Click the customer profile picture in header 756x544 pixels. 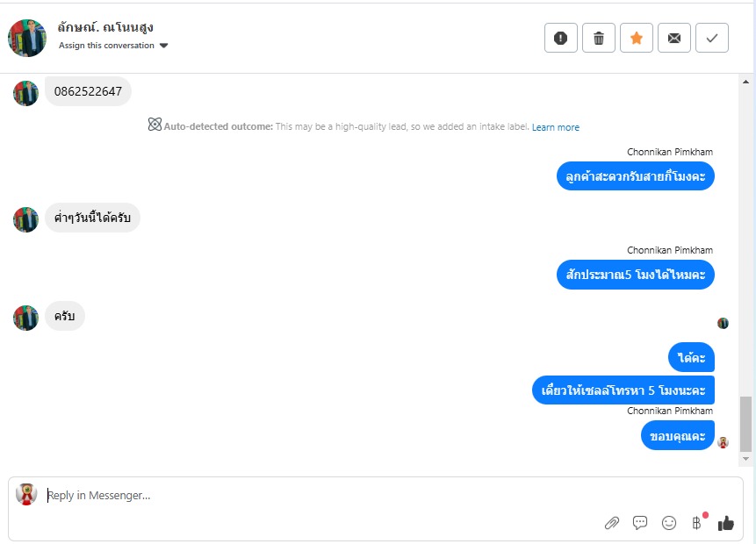27,38
